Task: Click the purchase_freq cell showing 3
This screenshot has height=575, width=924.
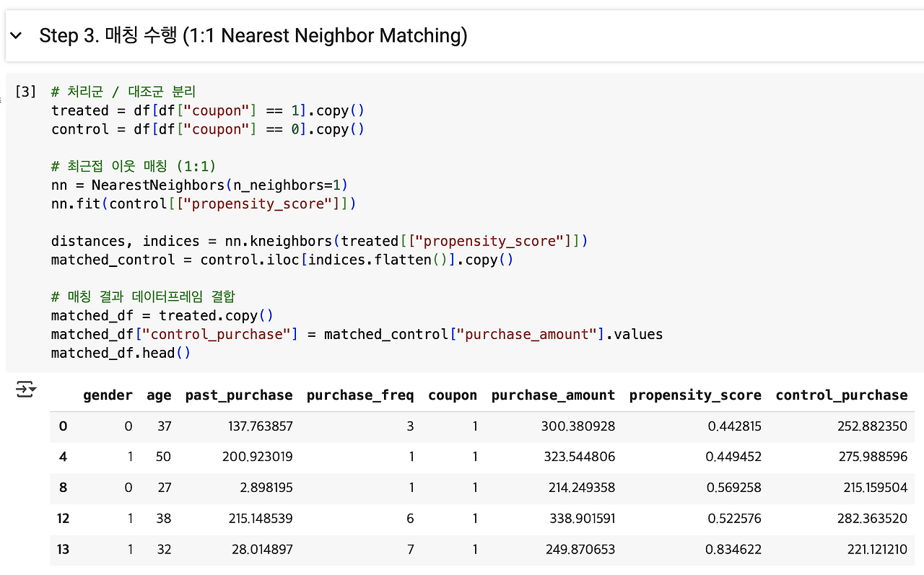Action: pyautogui.click(x=410, y=426)
